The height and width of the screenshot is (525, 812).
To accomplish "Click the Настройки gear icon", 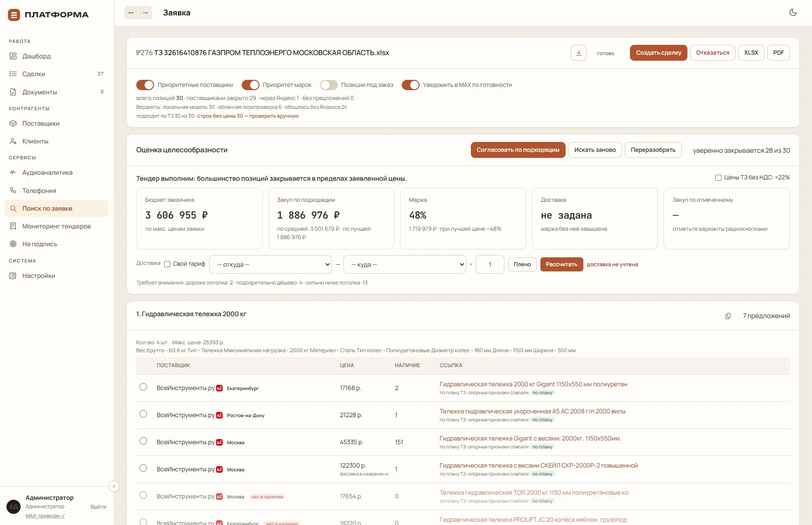I will 13,276.
